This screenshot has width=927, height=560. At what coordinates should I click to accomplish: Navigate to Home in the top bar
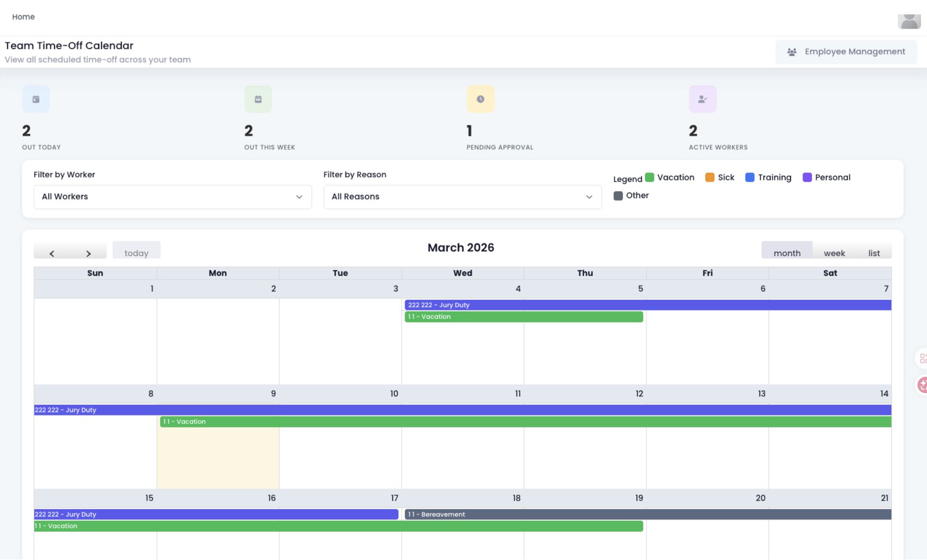pyautogui.click(x=23, y=17)
